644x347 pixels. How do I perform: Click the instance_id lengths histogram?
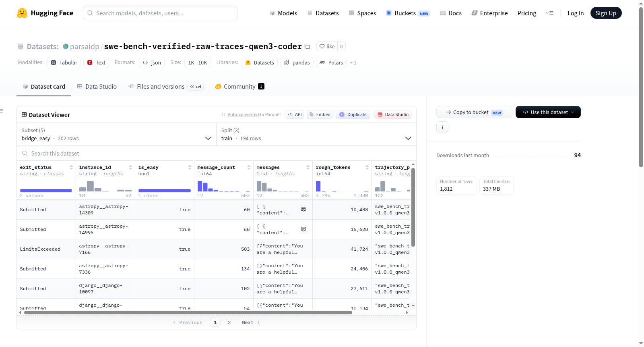pyautogui.click(x=105, y=186)
